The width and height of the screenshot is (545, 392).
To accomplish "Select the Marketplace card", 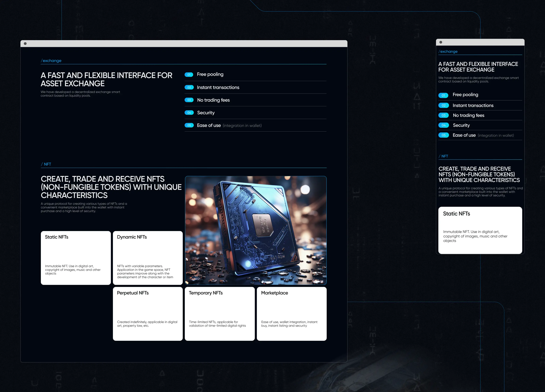I will 291,314.
